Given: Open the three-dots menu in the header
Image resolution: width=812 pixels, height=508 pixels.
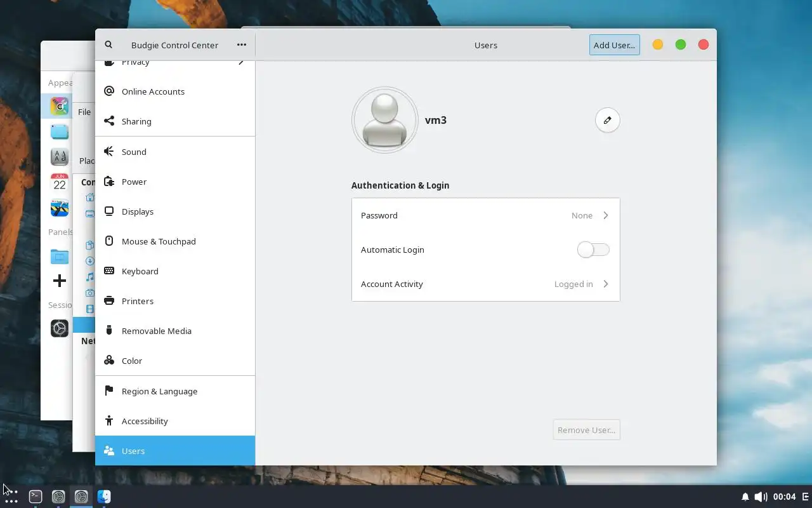Looking at the screenshot, I should pos(242,45).
